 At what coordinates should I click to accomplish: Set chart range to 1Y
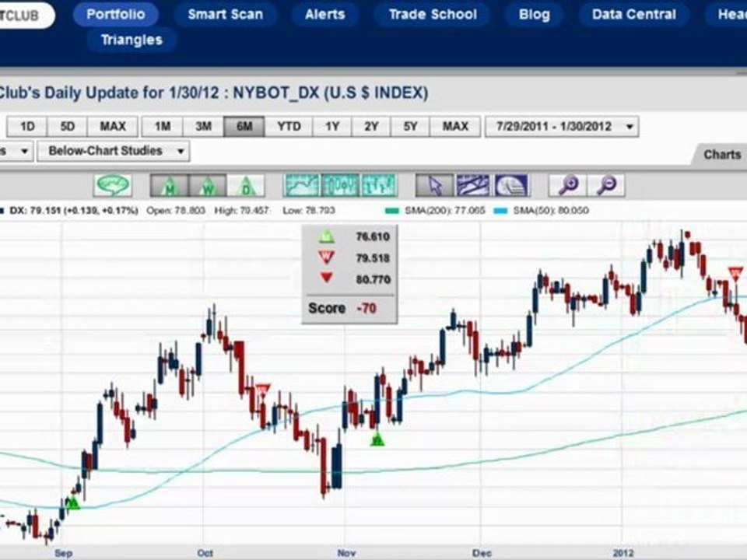(332, 126)
